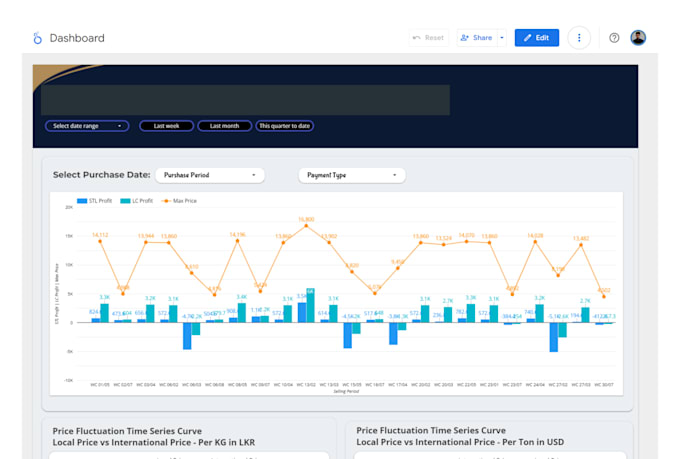This screenshot has width=680, height=459.
Task: Click the 14,112 Max Price data point
Action: click(x=100, y=241)
